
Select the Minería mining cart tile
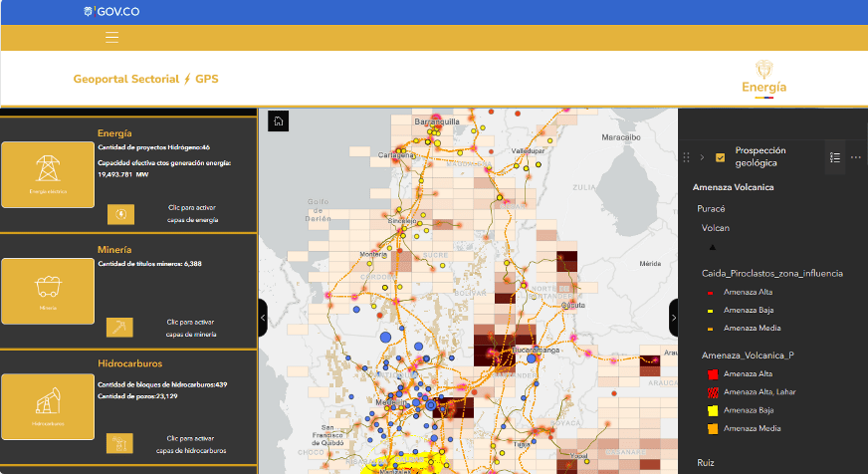click(47, 291)
